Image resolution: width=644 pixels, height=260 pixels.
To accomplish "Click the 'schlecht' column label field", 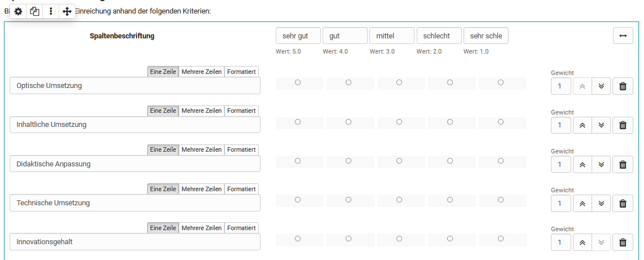I will [439, 36].
